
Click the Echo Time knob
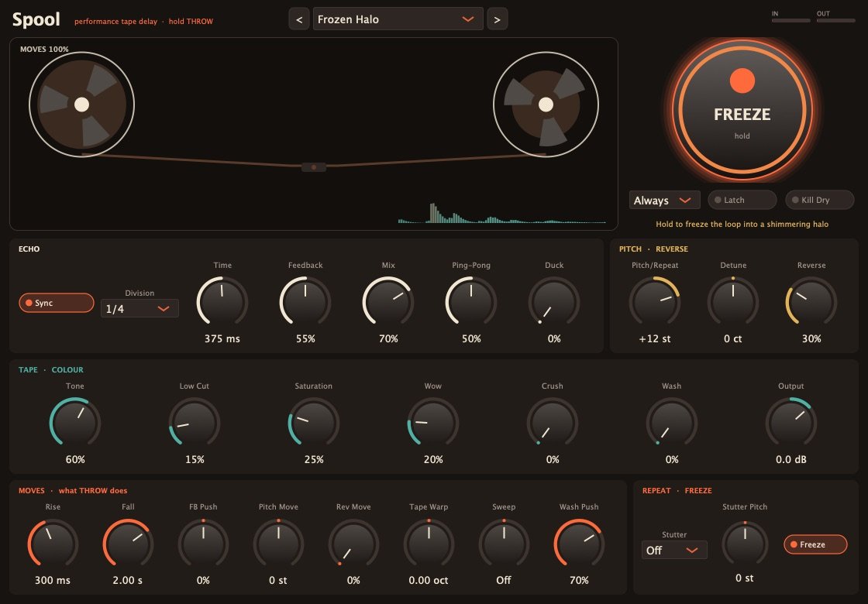(x=222, y=302)
